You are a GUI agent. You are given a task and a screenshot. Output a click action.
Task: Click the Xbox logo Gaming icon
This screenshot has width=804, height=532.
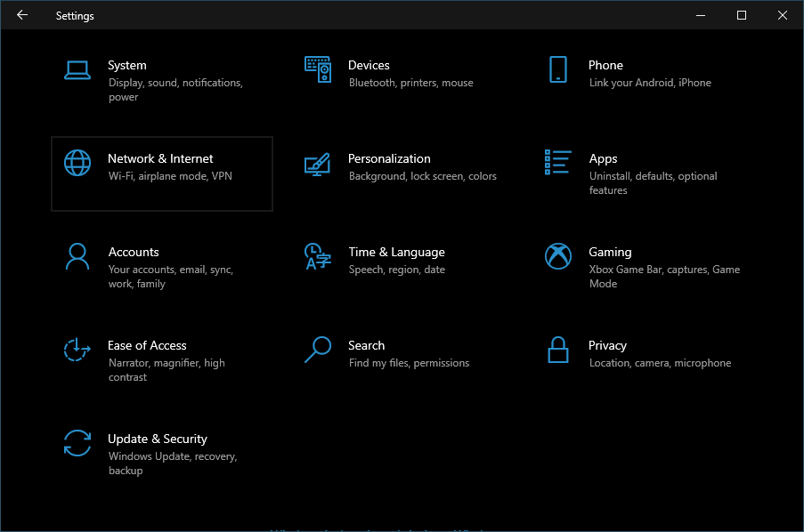point(558,256)
